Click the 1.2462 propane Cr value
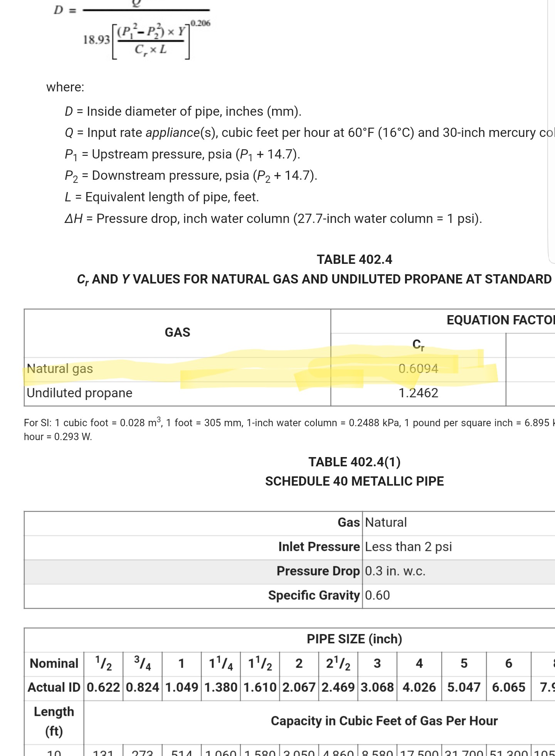This screenshot has width=555, height=756. coord(418,393)
